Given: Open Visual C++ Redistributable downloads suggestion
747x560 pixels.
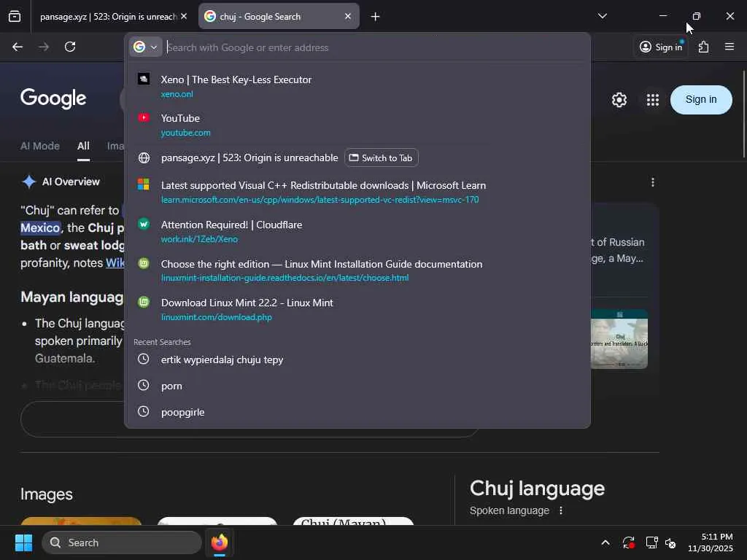Looking at the screenshot, I should tap(357, 192).
